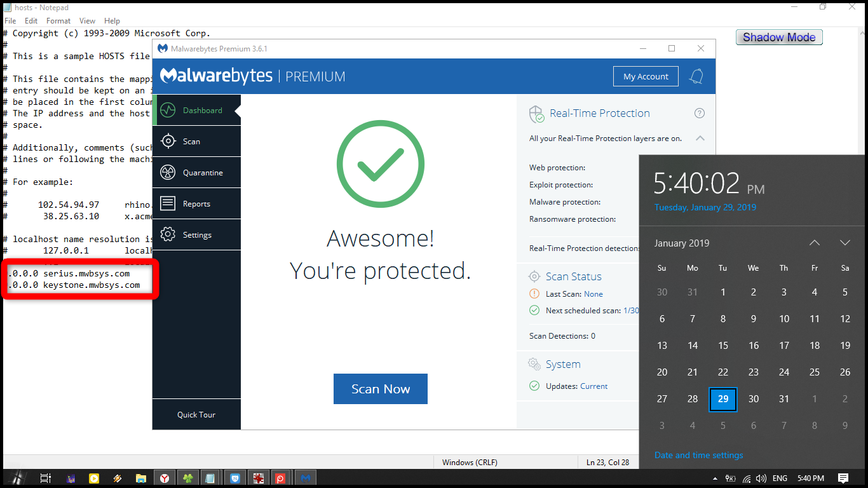The width and height of the screenshot is (868, 488).
Task: Open the TeX application on taskbar
Action: click(71, 478)
